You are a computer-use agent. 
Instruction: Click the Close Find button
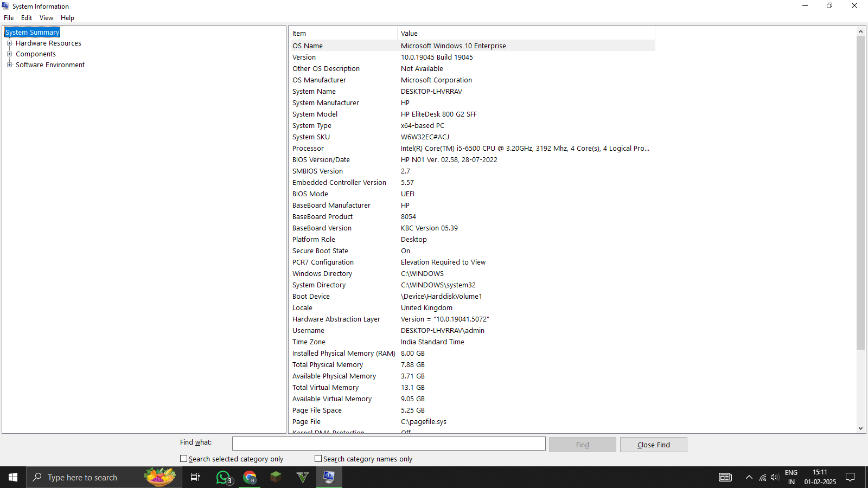(x=653, y=445)
